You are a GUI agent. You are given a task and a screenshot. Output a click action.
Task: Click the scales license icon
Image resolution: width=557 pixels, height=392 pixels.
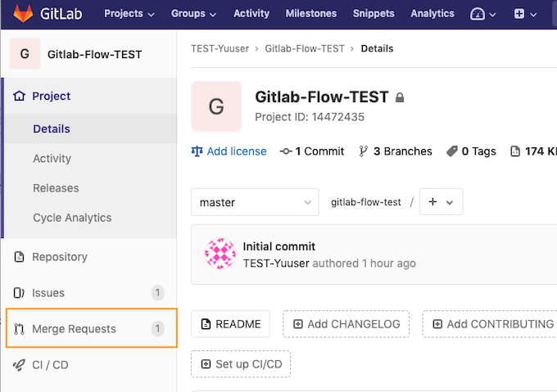[197, 151]
